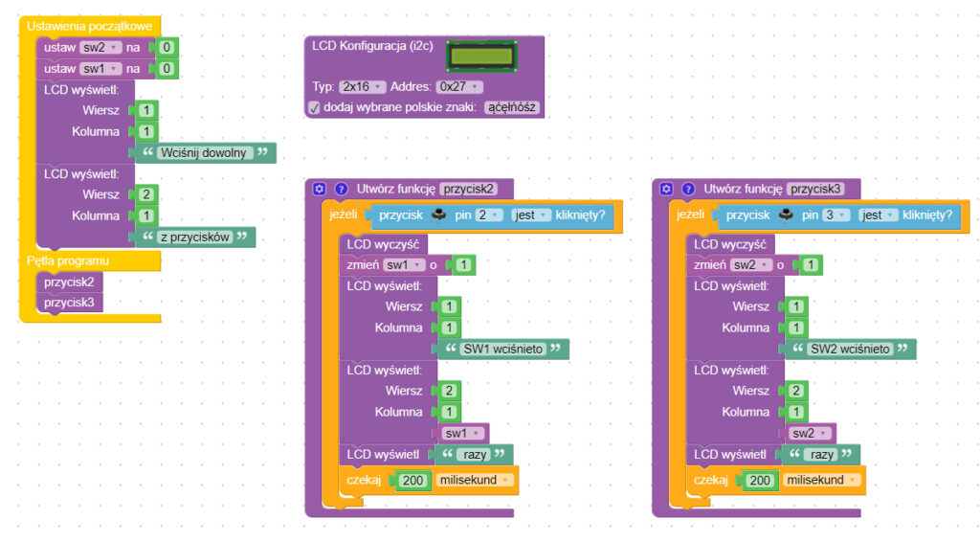Open LCD Typ 2x16 dropdown
This screenshot has width=980, height=542.
(362, 87)
